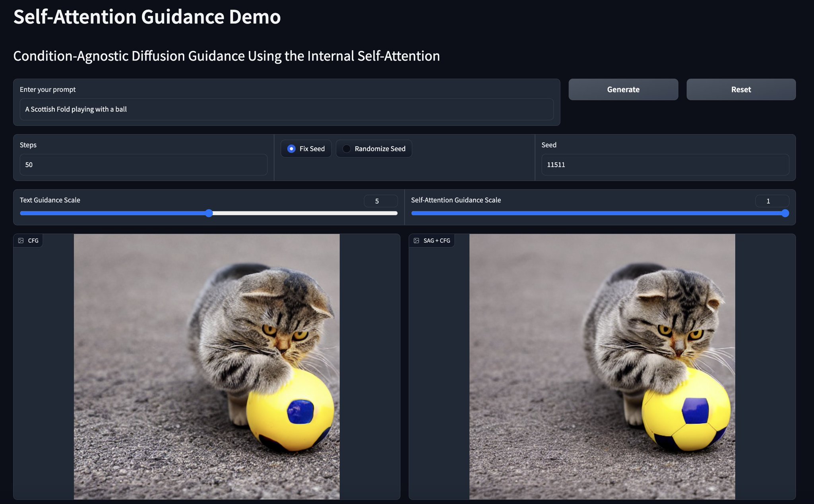The width and height of the screenshot is (814, 504).
Task: Click the Condition-Agnostic Diffusion Guidance subtitle
Action: (226, 56)
